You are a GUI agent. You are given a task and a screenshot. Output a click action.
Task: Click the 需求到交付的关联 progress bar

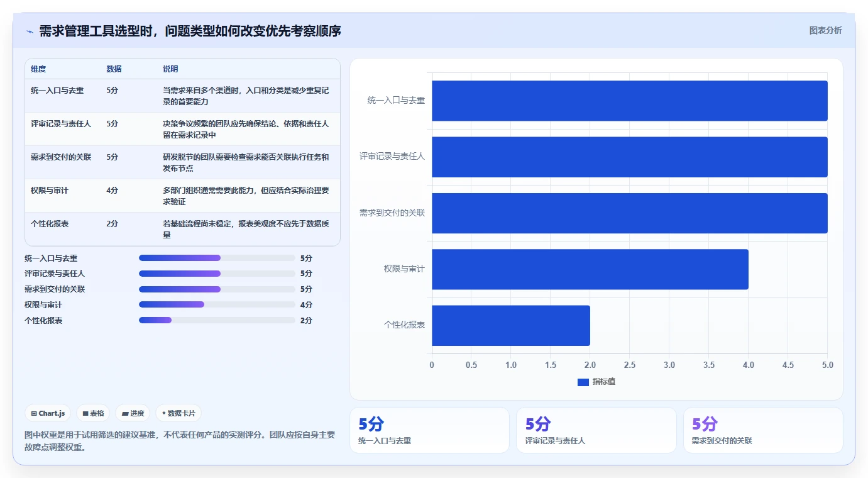[x=217, y=289]
